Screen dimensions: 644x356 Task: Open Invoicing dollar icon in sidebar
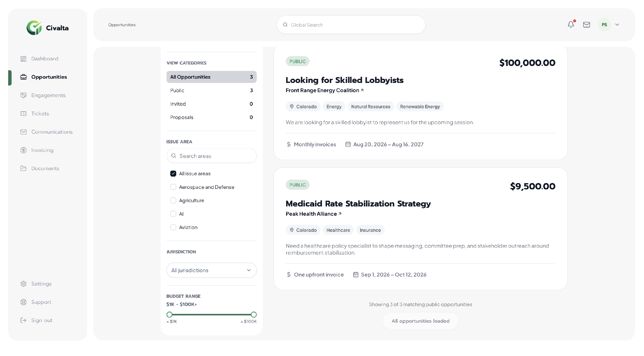[x=23, y=150]
